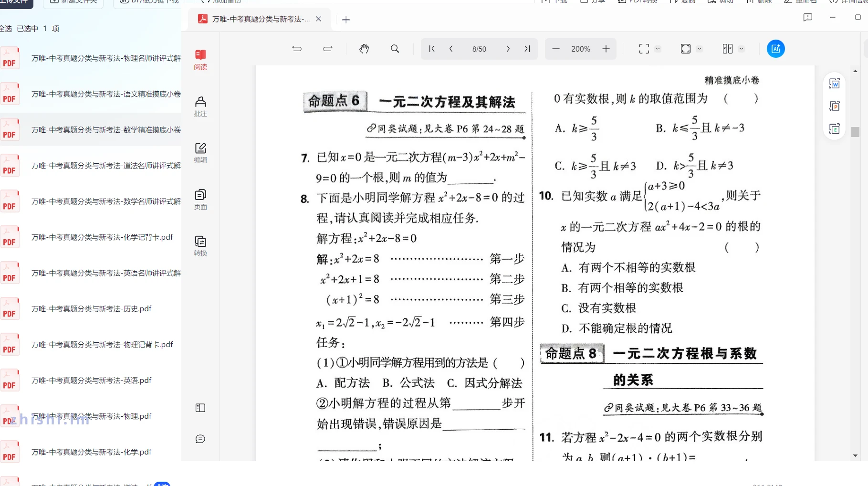This screenshot has width=868, height=486.
Task: Toggle the thumbnail side panel icon
Action: tap(200, 408)
